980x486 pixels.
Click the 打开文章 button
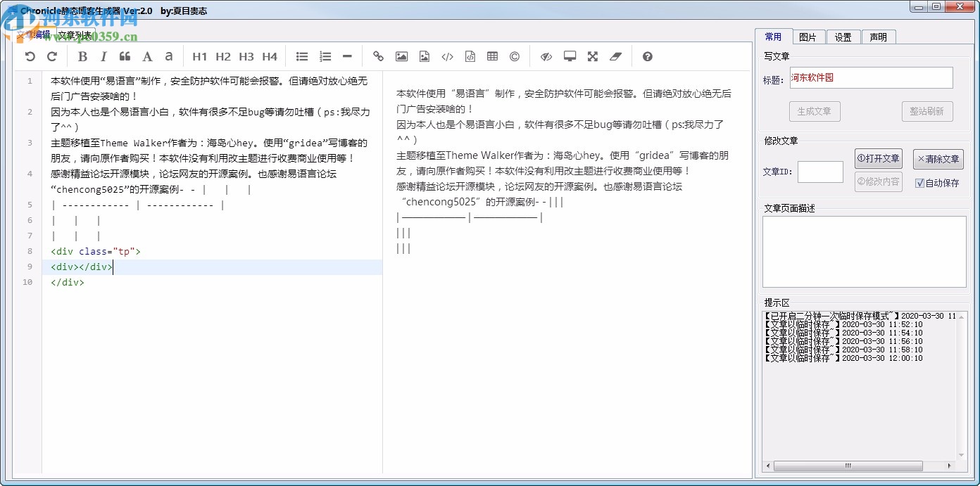[878, 158]
